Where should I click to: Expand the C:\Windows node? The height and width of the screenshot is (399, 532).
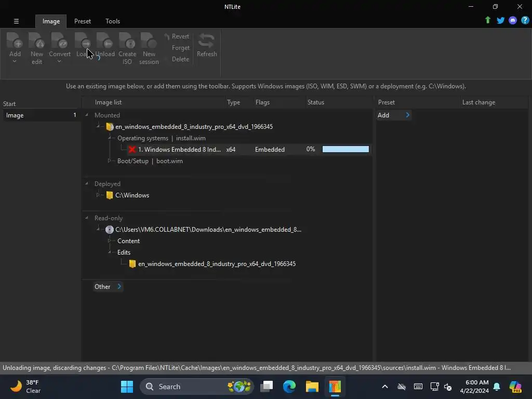98,195
